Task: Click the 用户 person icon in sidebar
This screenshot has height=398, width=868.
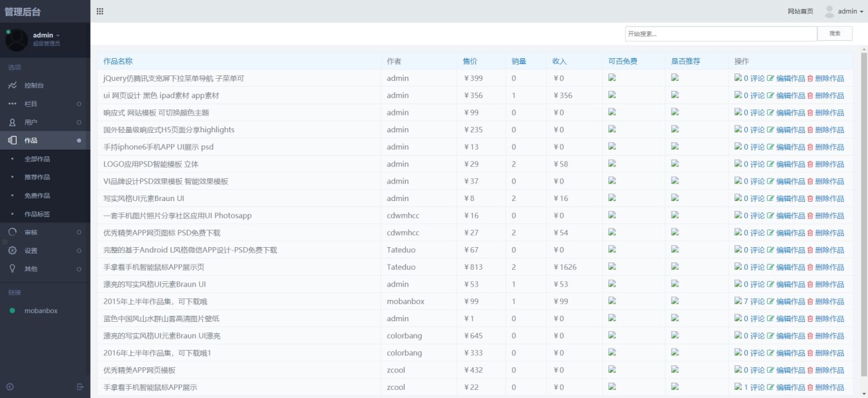Action: (x=12, y=122)
